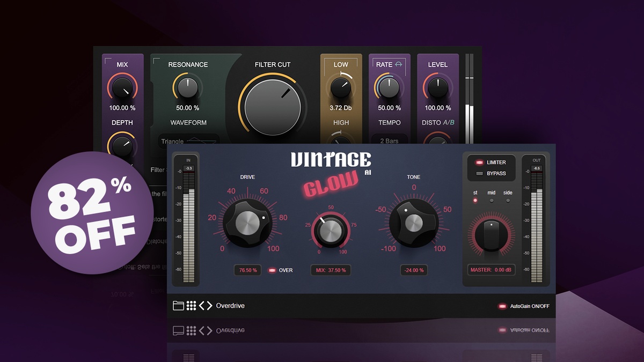This screenshot has height=362, width=644.
Task: Click the triangle waveform shape icon
Action: point(201,142)
